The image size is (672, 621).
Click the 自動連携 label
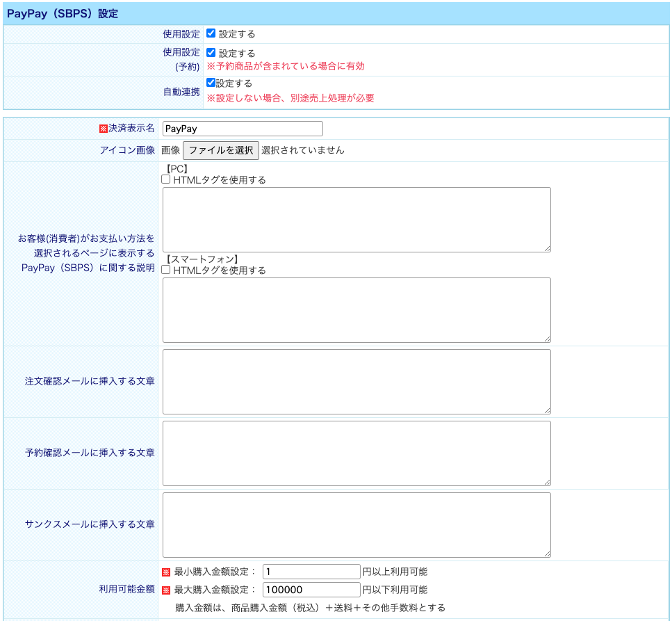[x=181, y=92]
